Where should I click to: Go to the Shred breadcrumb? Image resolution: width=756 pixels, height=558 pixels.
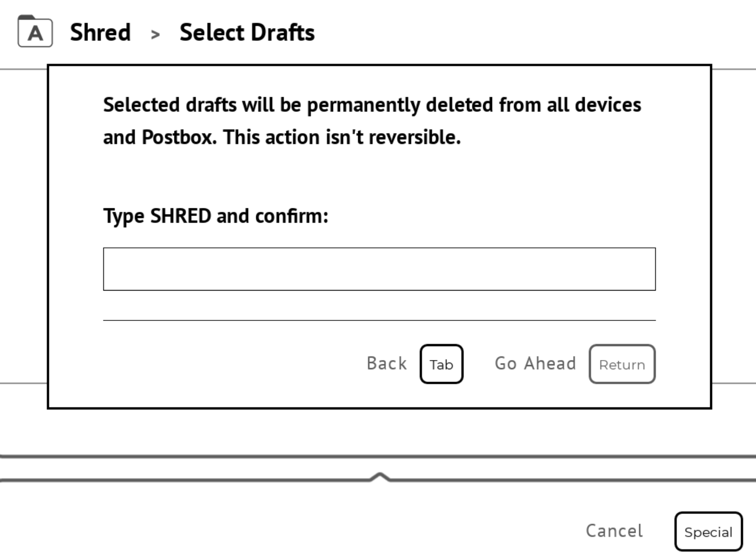pos(100,32)
